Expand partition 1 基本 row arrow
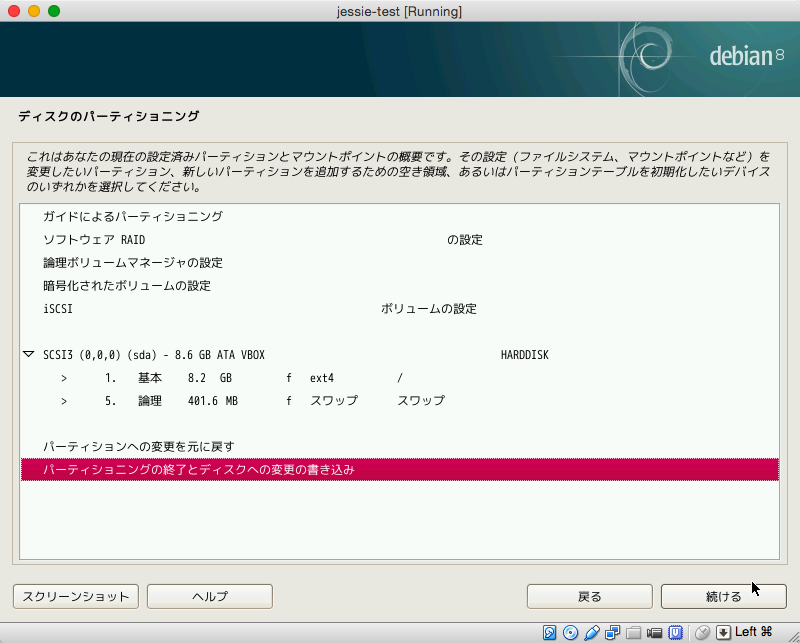 point(64,378)
